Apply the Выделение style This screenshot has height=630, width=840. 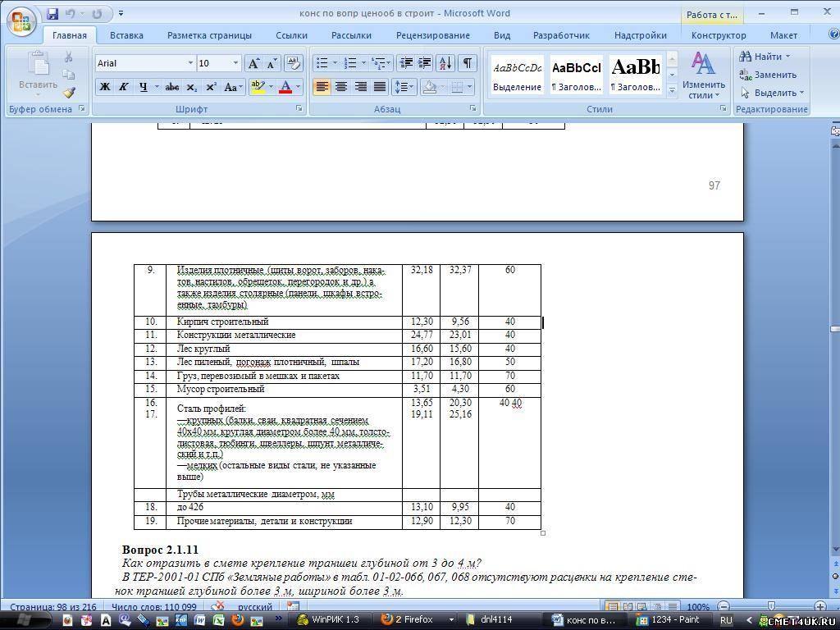pyautogui.click(x=517, y=75)
